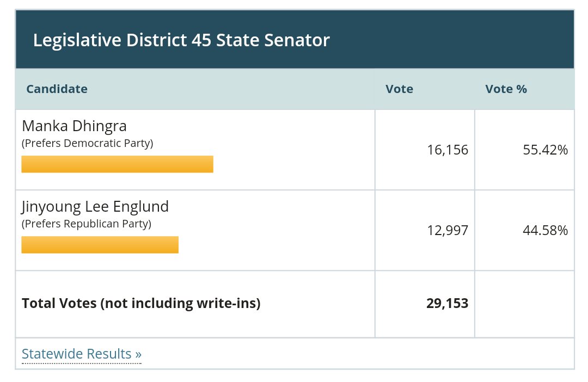Click the dark blue title banner
This screenshot has width=588, height=382.
[295, 39]
